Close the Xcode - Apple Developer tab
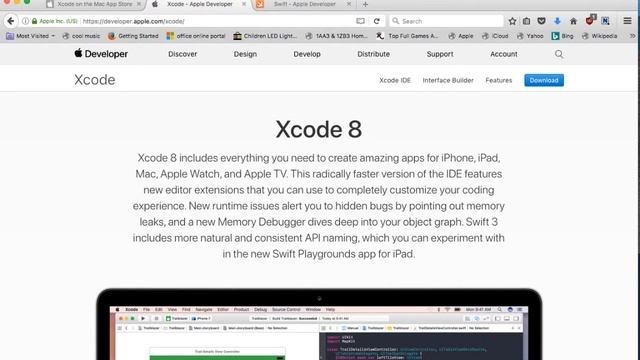The width and height of the screenshot is (640, 360). pyautogui.click(x=244, y=4)
